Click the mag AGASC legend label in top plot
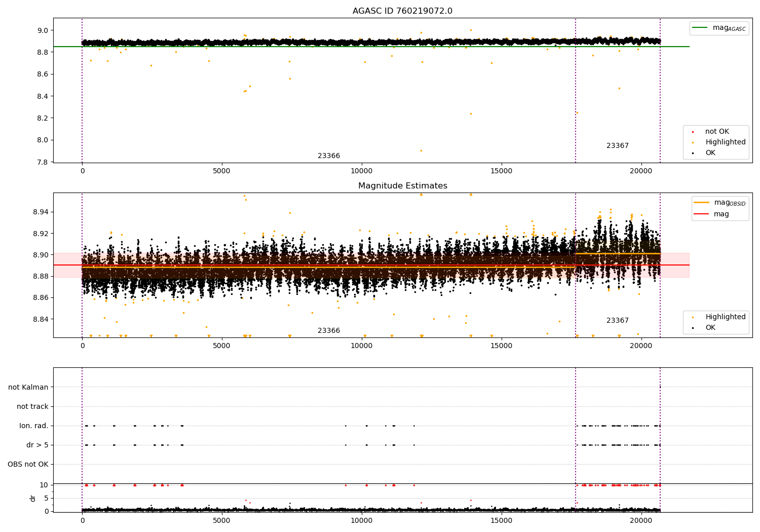The height and width of the screenshot is (532, 760). 729,28
